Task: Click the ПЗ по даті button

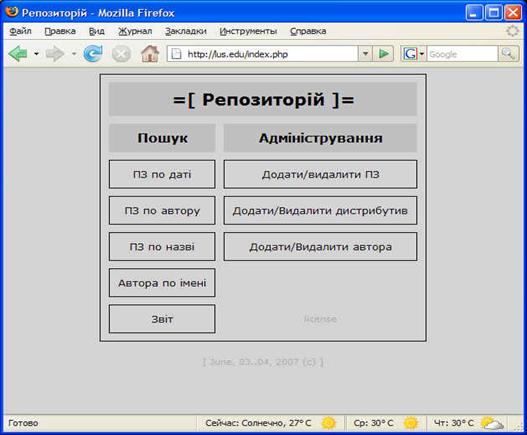Action: (162, 174)
